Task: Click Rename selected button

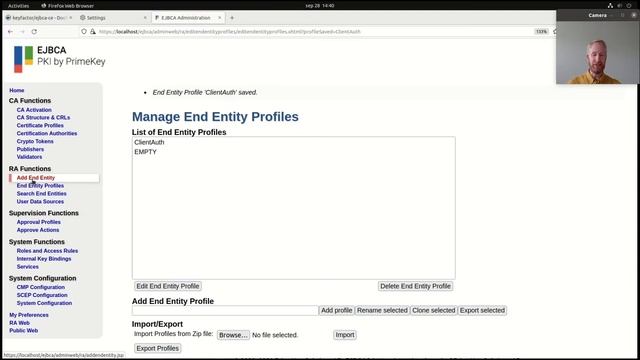Action: 382,310
